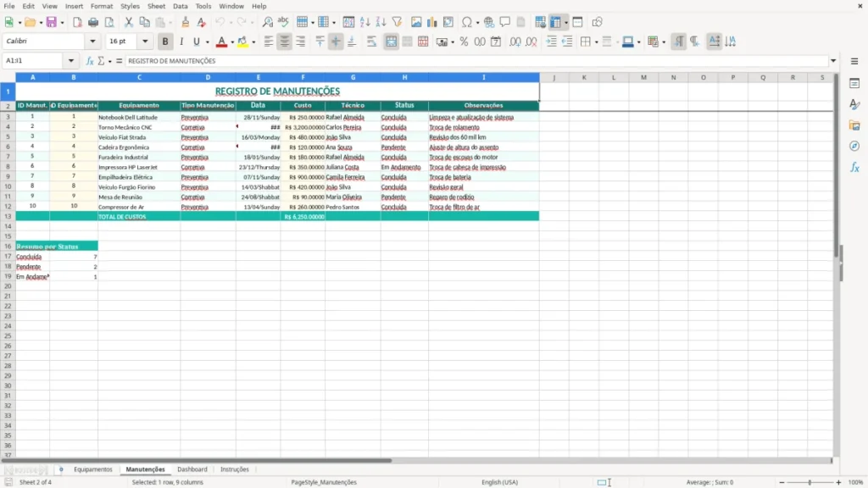
Task: Open a file with the folder icon
Action: pyautogui.click(x=30, y=22)
